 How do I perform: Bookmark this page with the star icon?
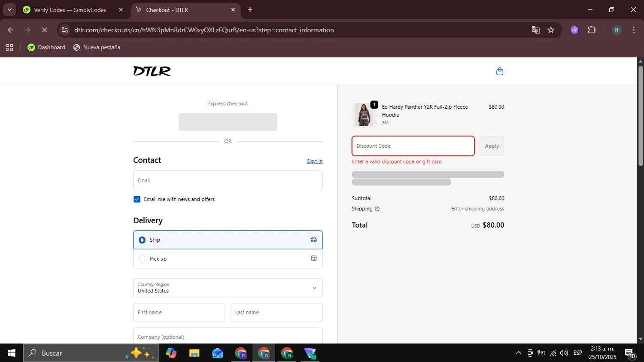tap(551, 30)
